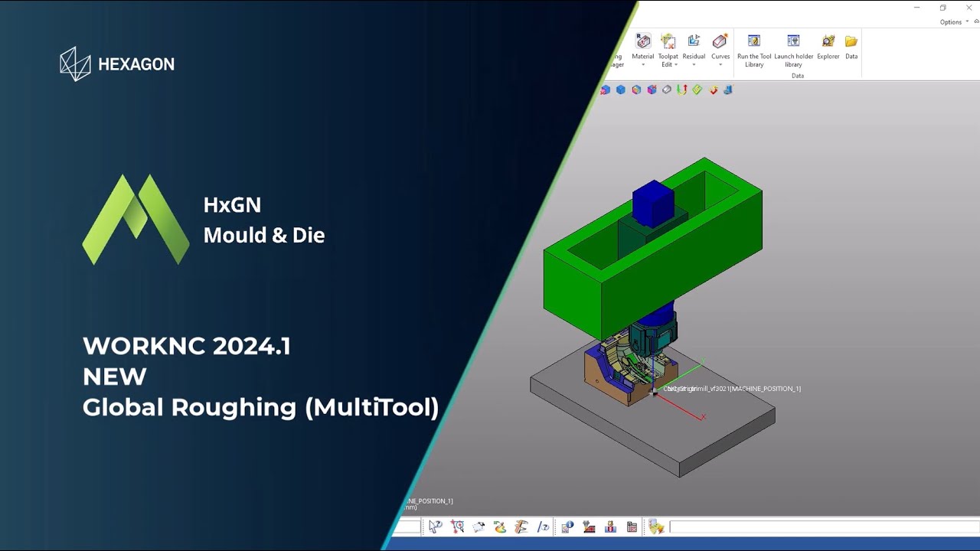The height and width of the screenshot is (551, 980).
Task: Expand the Material dropdown arrow
Action: [643, 65]
